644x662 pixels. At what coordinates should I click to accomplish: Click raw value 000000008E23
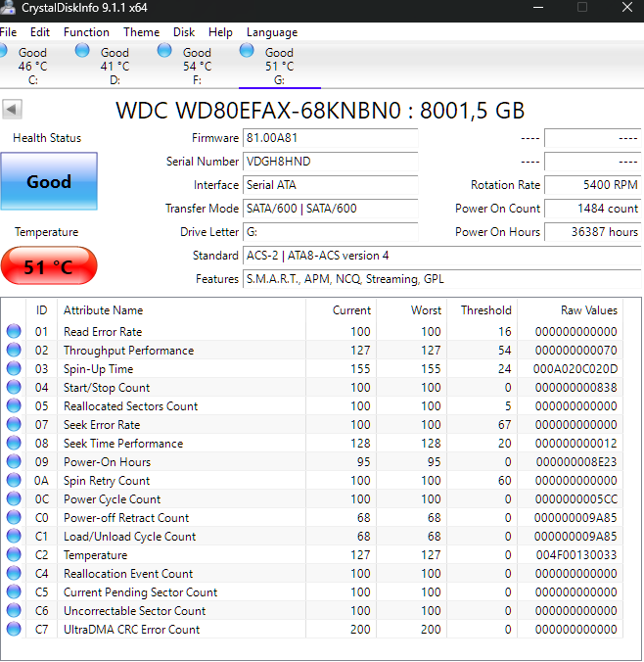[x=576, y=462]
